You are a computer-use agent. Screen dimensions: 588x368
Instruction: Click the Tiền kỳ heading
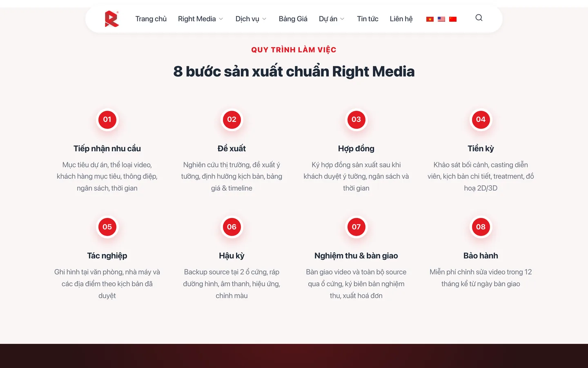(481, 148)
